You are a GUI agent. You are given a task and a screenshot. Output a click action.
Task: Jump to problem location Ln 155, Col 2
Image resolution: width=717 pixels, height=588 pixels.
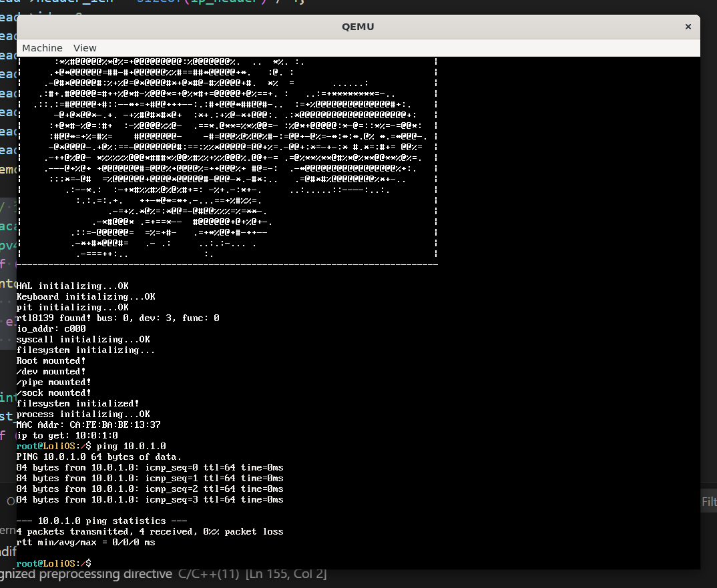pyautogui.click(x=286, y=574)
